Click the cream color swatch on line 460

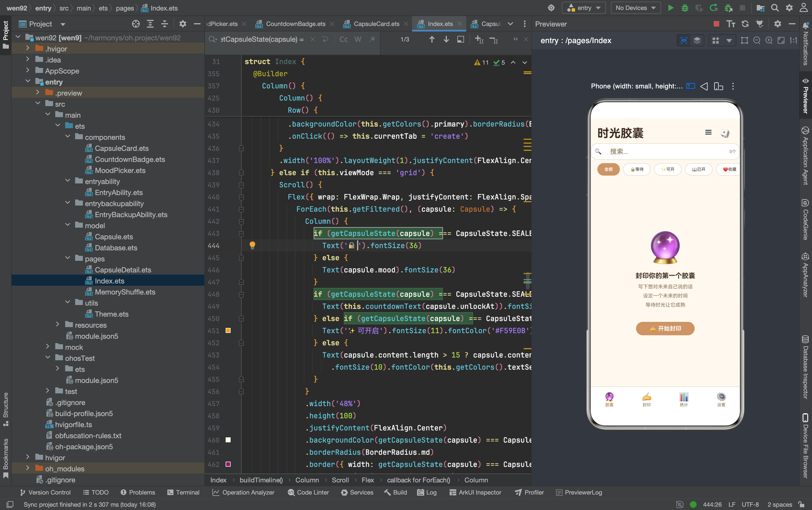pos(228,440)
